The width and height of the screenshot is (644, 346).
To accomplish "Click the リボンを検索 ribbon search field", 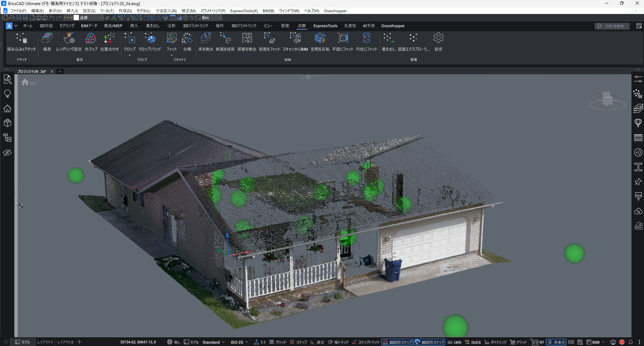I will (x=614, y=26).
